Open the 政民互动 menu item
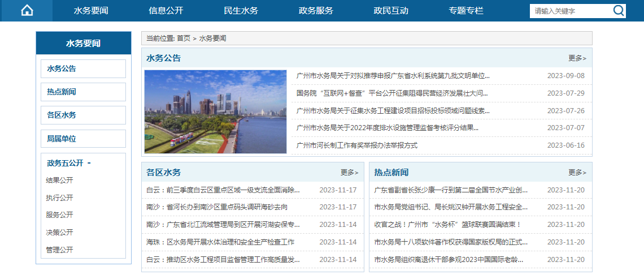This screenshot has width=644, height=279. [391, 11]
